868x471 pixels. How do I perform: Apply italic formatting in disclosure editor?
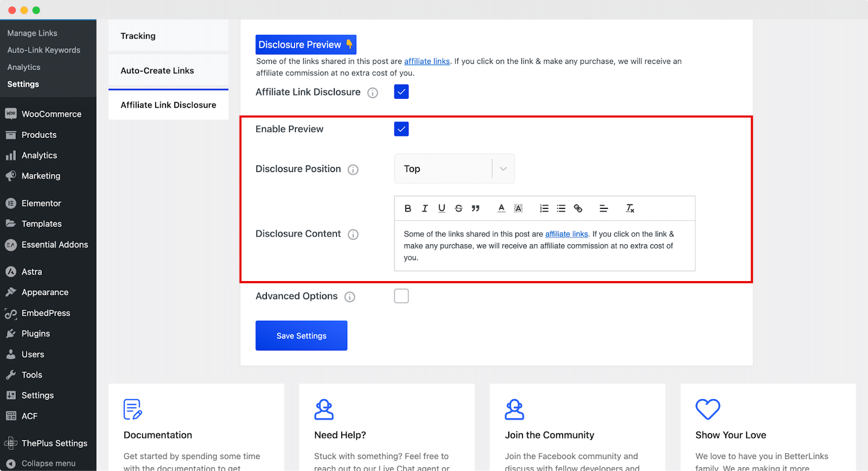[425, 208]
